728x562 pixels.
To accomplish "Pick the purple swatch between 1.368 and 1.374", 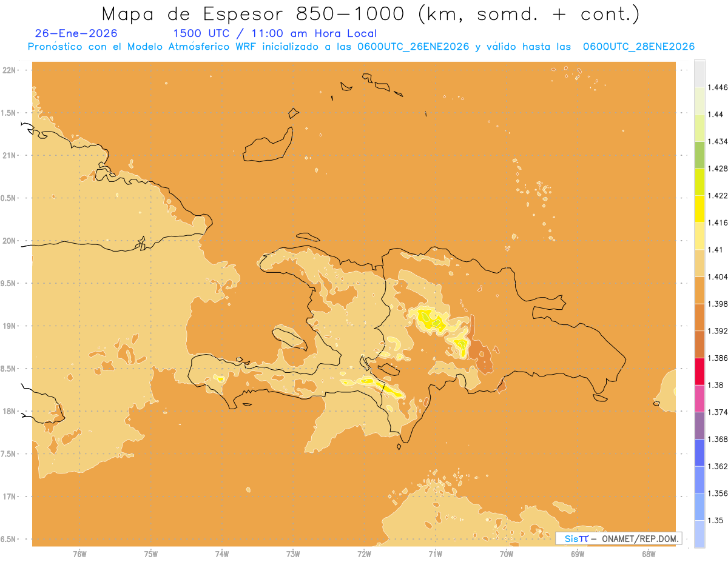I will [x=699, y=426].
